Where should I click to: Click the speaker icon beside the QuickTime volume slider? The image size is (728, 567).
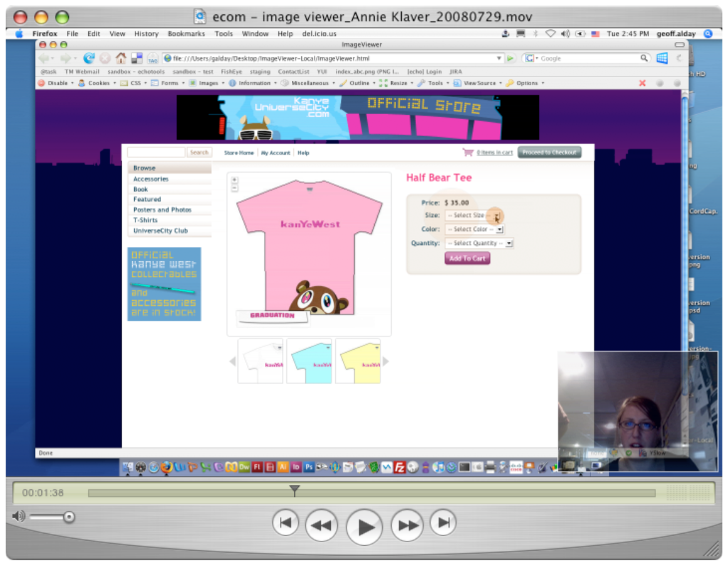pyautogui.click(x=19, y=516)
